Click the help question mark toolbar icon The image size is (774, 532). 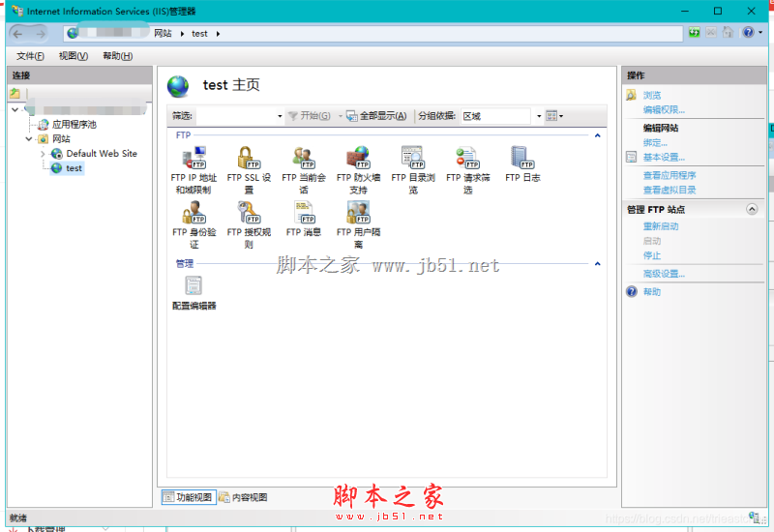748,33
